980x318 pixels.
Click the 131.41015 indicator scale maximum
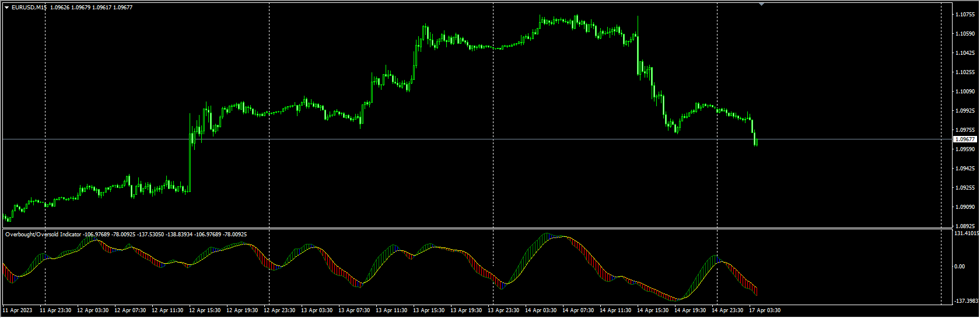tap(967, 233)
